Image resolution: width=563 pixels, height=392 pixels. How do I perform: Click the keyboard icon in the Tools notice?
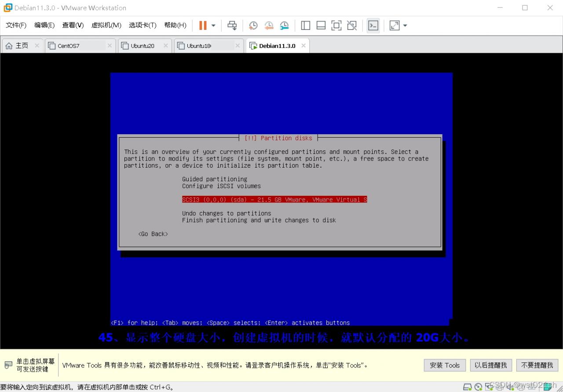tap(8, 365)
